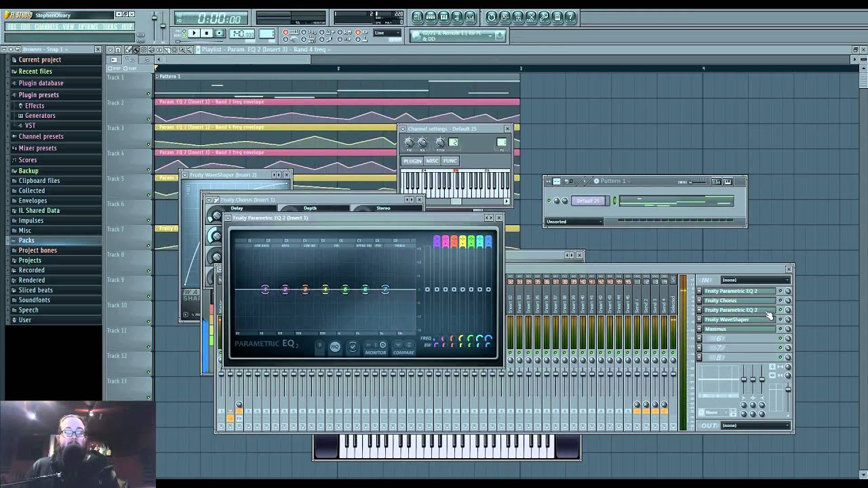868x488 pixels.
Task: Open the Effects preset folder in browser
Action: coord(35,106)
